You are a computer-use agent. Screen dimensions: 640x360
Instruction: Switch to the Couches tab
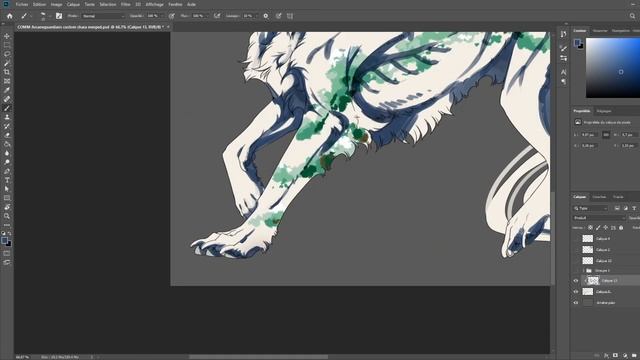(599, 197)
